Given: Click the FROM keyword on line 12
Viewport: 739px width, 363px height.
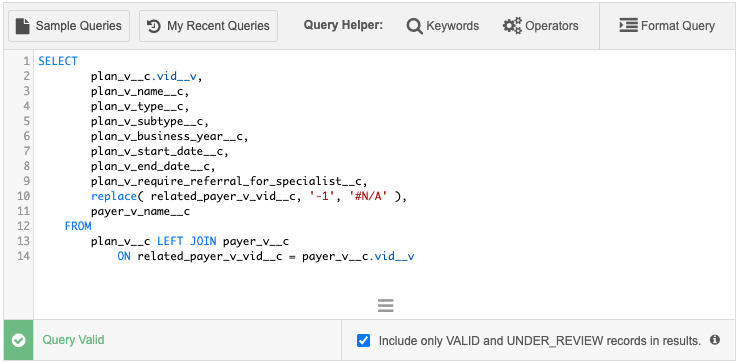Looking at the screenshot, I should (78, 226).
